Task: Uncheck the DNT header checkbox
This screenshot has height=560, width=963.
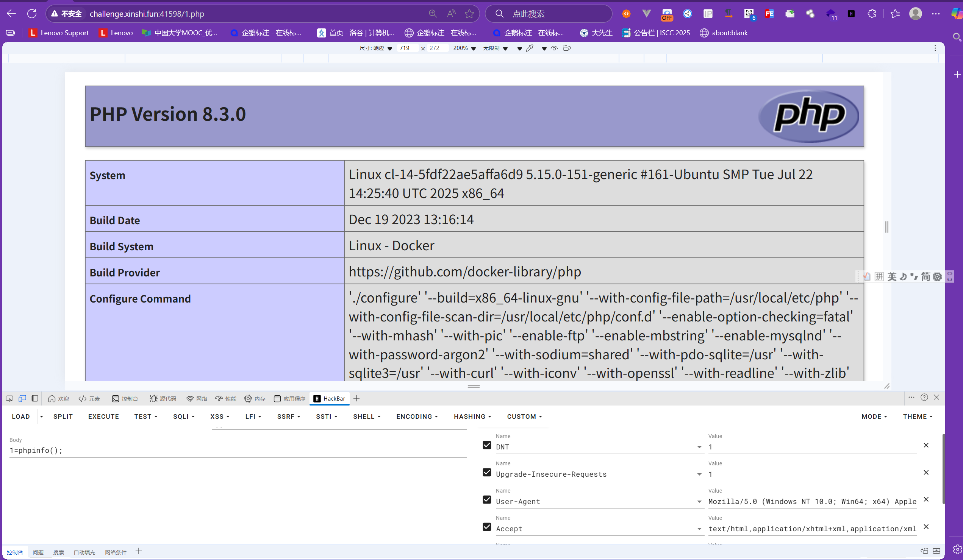Action: [486, 445]
